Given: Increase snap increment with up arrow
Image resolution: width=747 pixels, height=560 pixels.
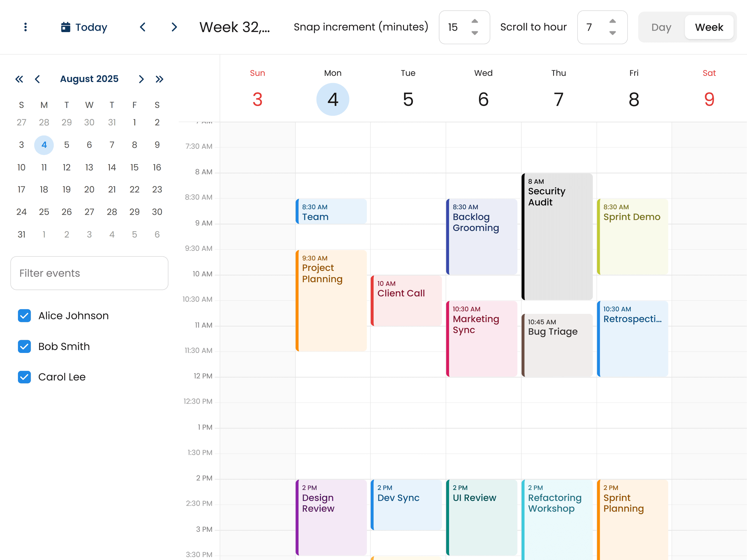Looking at the screenshot, I should click(x=475, y=22).
